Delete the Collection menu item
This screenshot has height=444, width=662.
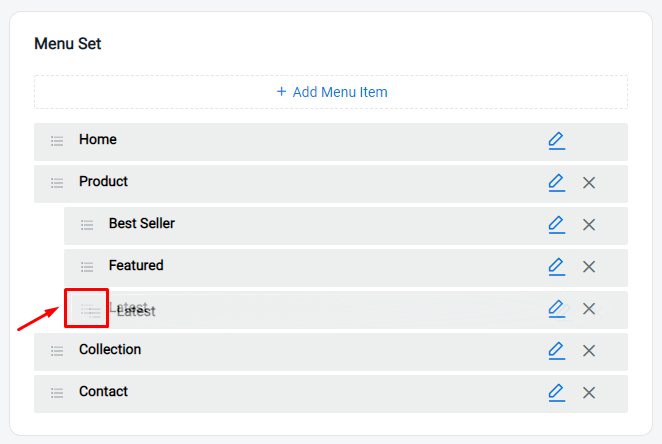pyautogui.click(x=589, y=351)
